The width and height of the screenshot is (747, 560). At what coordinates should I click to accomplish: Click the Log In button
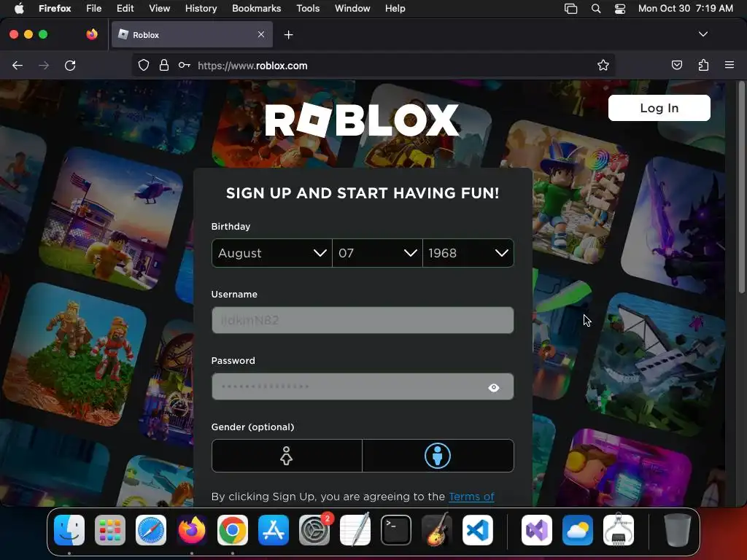659,108
